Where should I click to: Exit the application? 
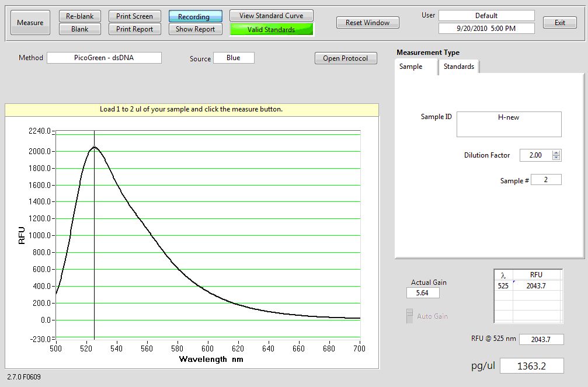(560, 23)
